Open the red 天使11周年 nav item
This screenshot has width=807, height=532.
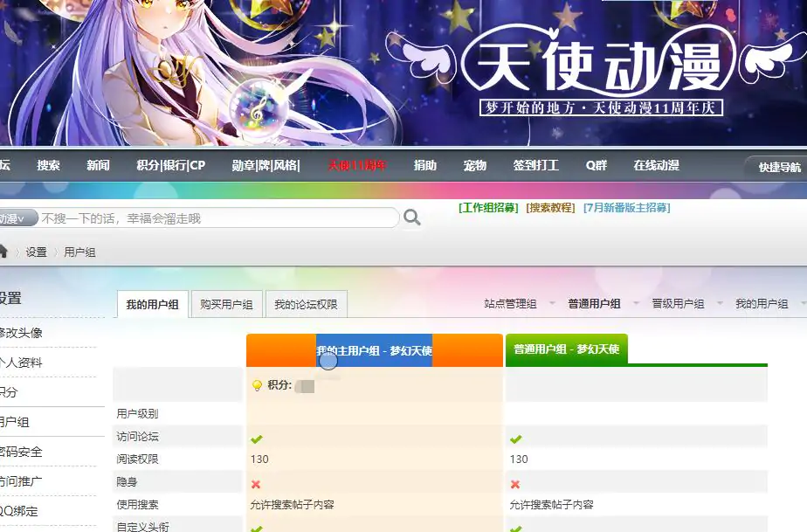point(357,165)
